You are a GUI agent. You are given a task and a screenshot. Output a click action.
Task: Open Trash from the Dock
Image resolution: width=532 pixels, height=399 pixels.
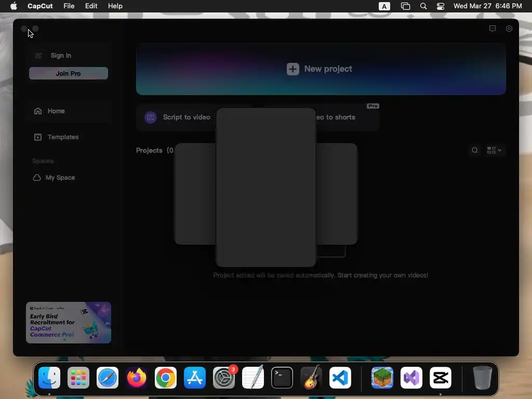pyautogui.click(x=483, y=378)
